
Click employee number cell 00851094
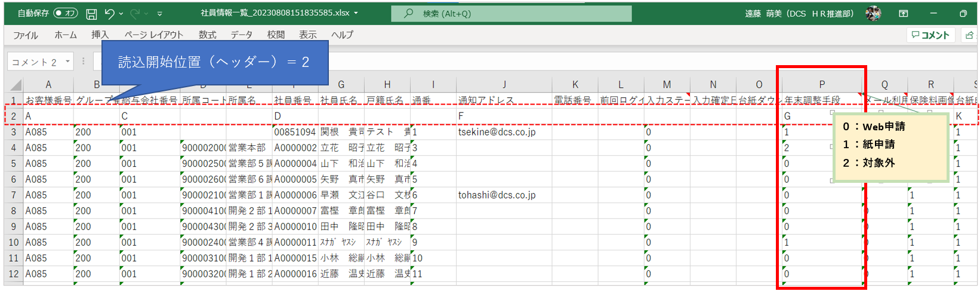[x=295, y=132]
